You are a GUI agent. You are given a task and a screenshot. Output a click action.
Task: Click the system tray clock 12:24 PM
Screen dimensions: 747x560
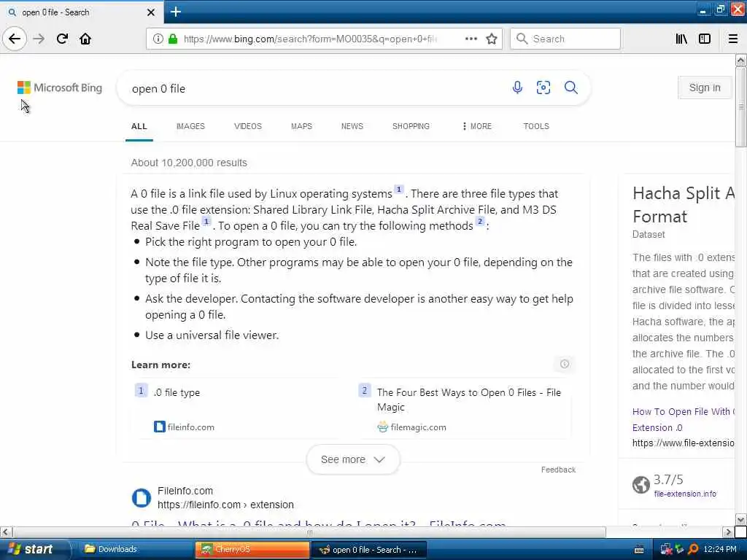click(x=720, y=549)
